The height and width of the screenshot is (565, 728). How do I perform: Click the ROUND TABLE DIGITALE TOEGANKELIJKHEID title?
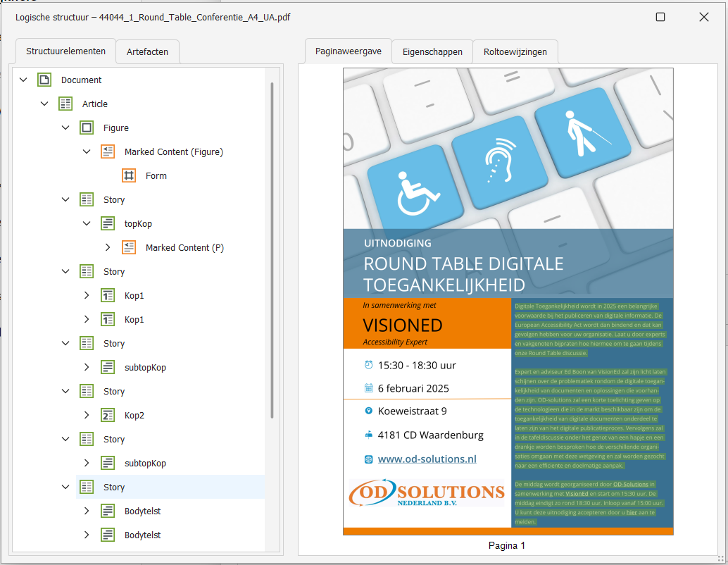coord(463,274)
